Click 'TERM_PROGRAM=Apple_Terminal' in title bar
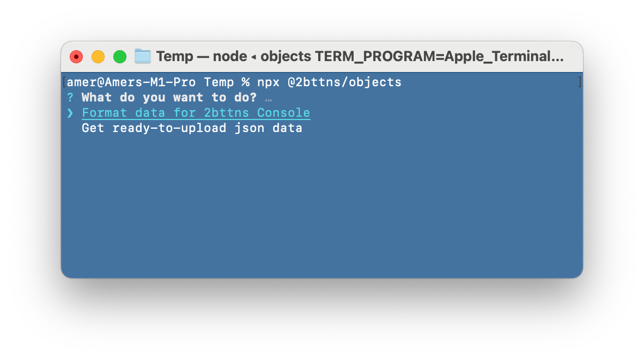Image resolution: width=644 pixels, height=359 pixels. coord(434,56)
